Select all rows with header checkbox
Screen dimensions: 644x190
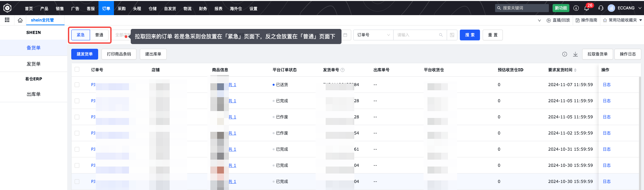77,70
